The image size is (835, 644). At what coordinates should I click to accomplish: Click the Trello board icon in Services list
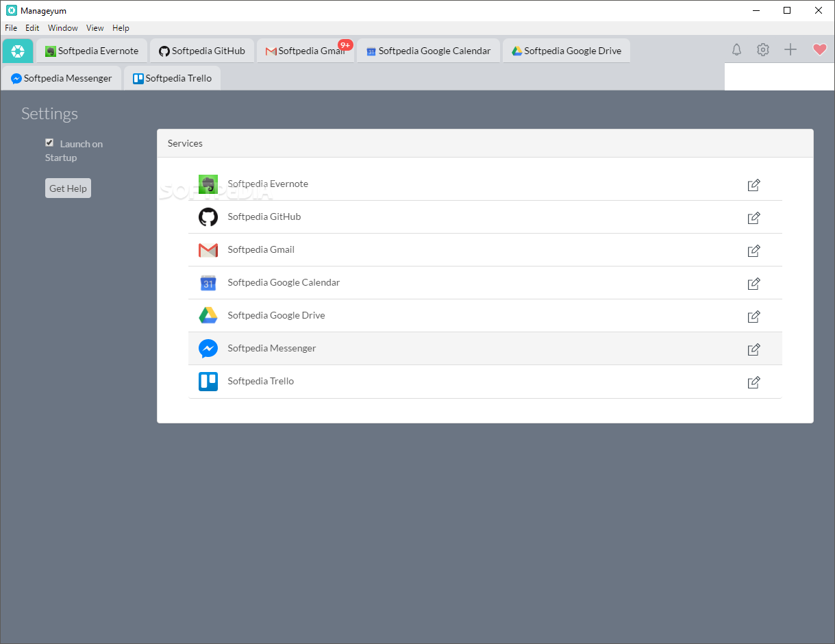tap(208, 382)
